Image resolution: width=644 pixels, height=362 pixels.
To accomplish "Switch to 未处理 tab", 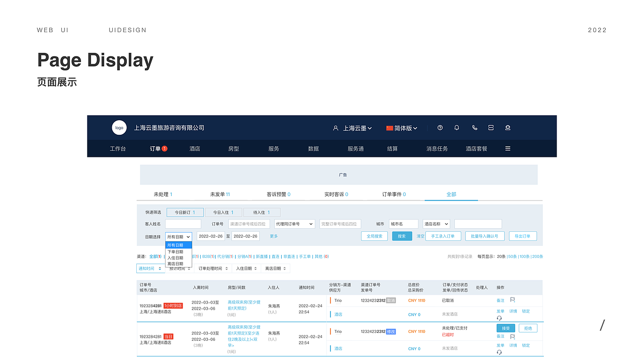I will [163, 194].
